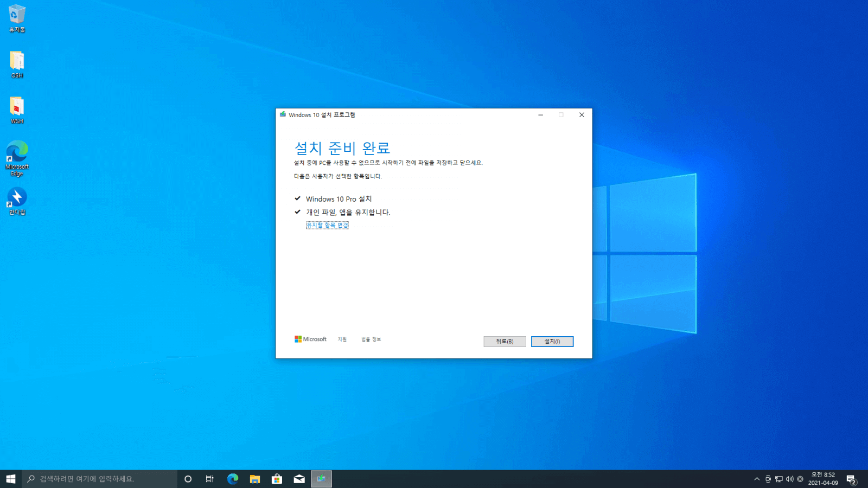Viewport: 868px width, 488px height.
Task: Launch Microsoft Edge desktop shortcut
Action: coord(17,158)
